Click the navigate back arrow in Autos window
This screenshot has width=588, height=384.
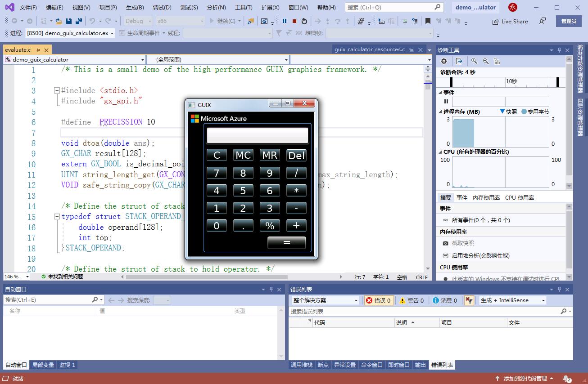111,300
